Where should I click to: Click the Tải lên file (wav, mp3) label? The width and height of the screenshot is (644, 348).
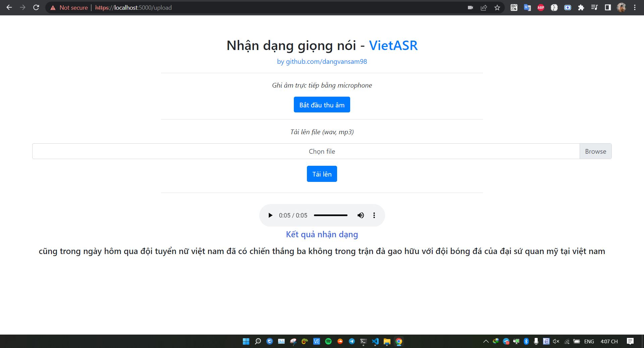tap(322, 132)
